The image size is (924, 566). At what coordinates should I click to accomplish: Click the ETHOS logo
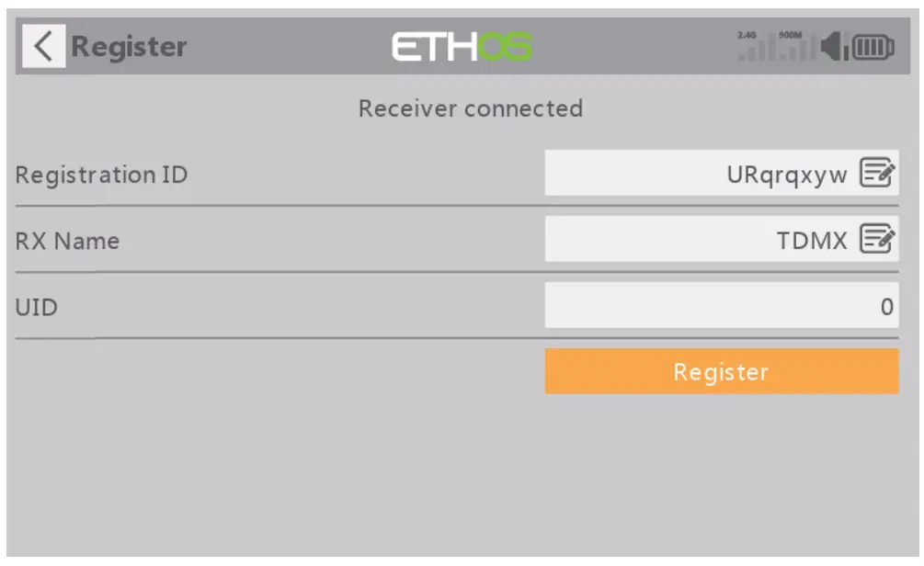point(462,47)
